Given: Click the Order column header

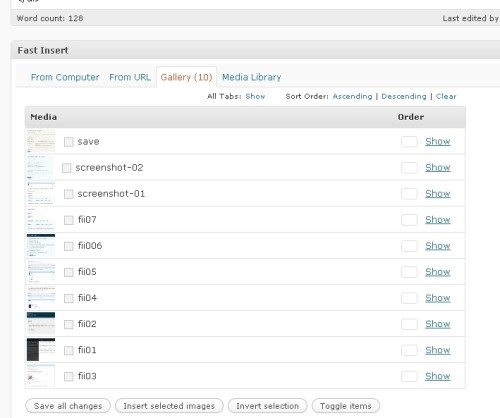Looking at the screenshot, I should 411,117.
